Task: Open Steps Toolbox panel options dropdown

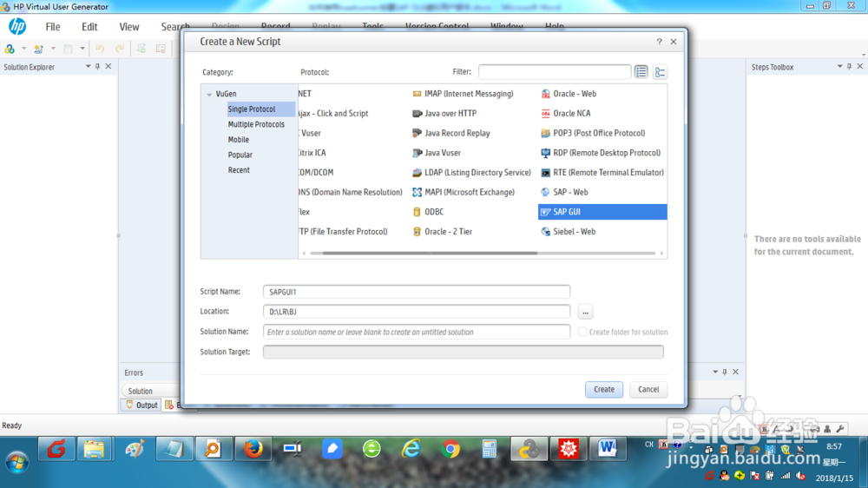Action: point(839,67)
